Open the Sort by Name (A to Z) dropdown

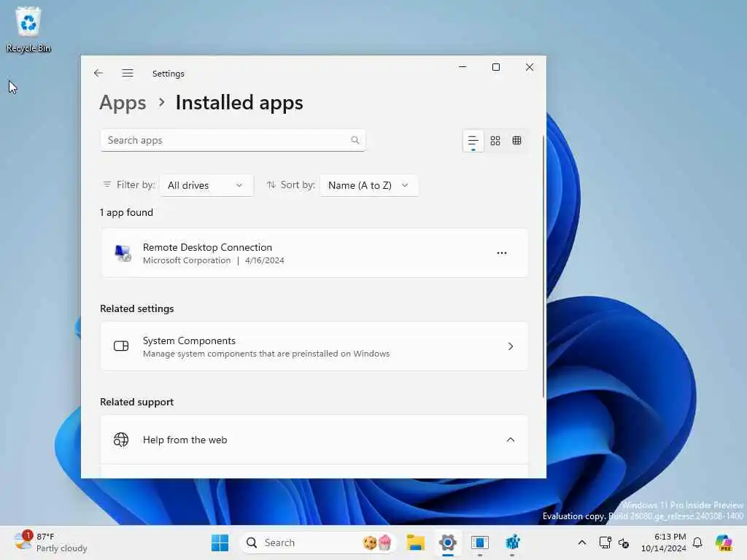pyautogui.click(x=369, y=185)
